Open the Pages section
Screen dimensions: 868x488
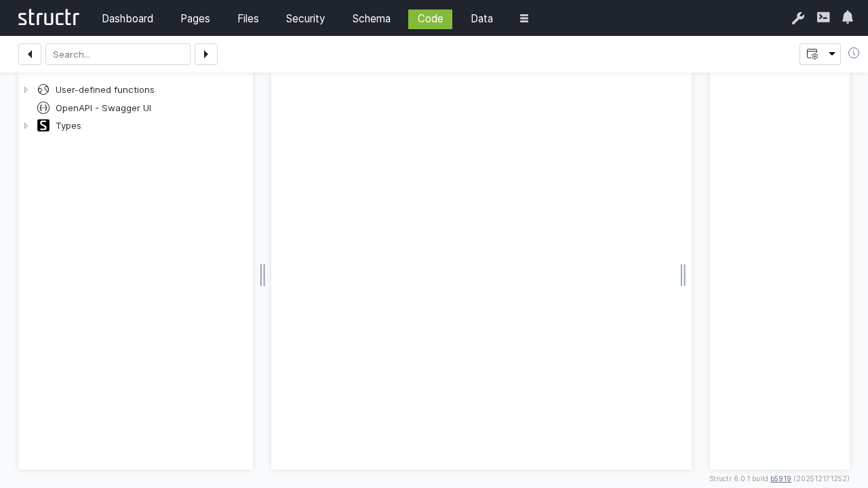[195, 19]
